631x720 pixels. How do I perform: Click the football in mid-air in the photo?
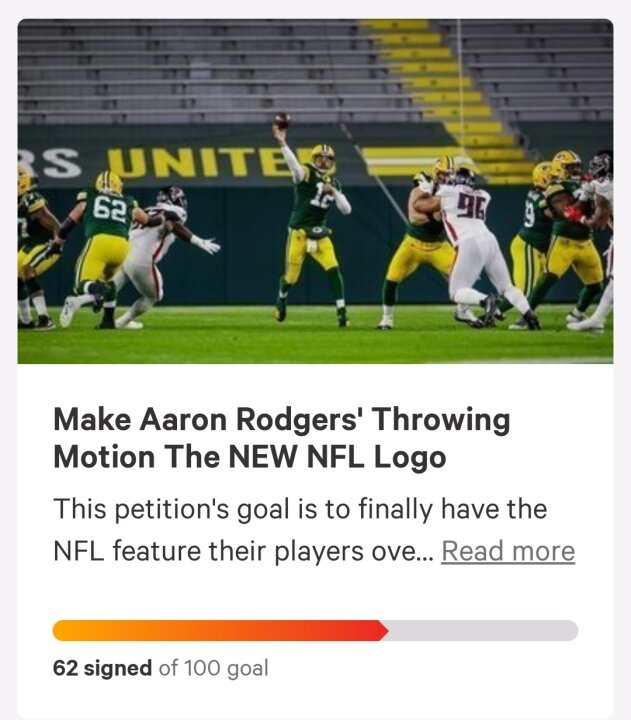pyautogui.click(x=282, y=121)
